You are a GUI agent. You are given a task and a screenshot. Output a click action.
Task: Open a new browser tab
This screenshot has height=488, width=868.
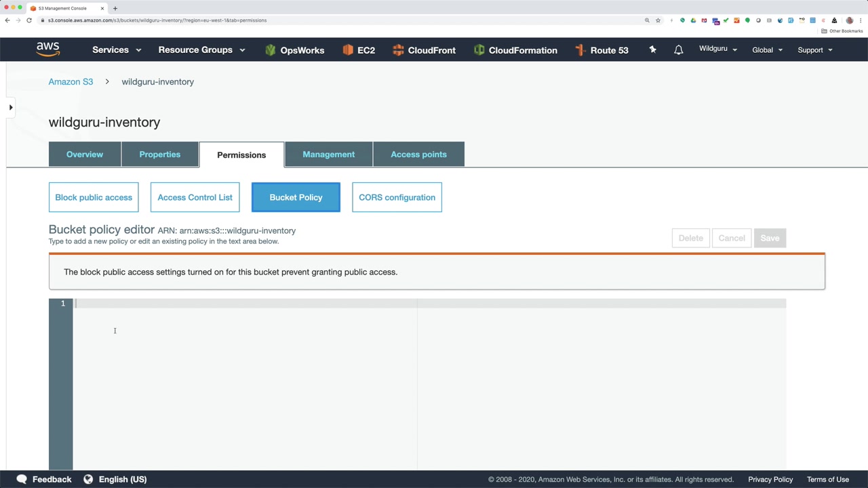[x=115, y=8]
